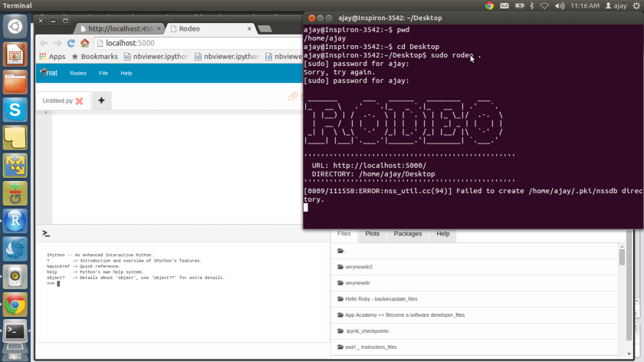Open the mail indicator in top bar

pyautogui.click(x=504, y=6)
